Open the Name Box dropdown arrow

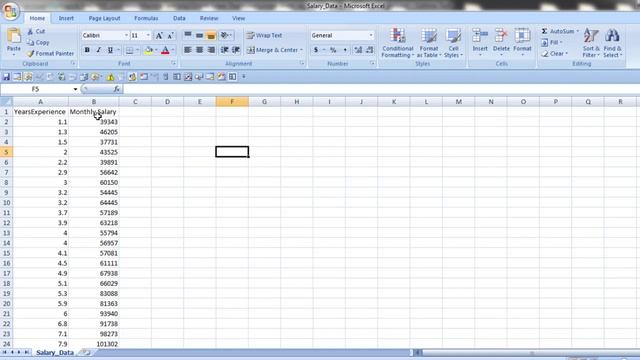[x=76, y=89]
